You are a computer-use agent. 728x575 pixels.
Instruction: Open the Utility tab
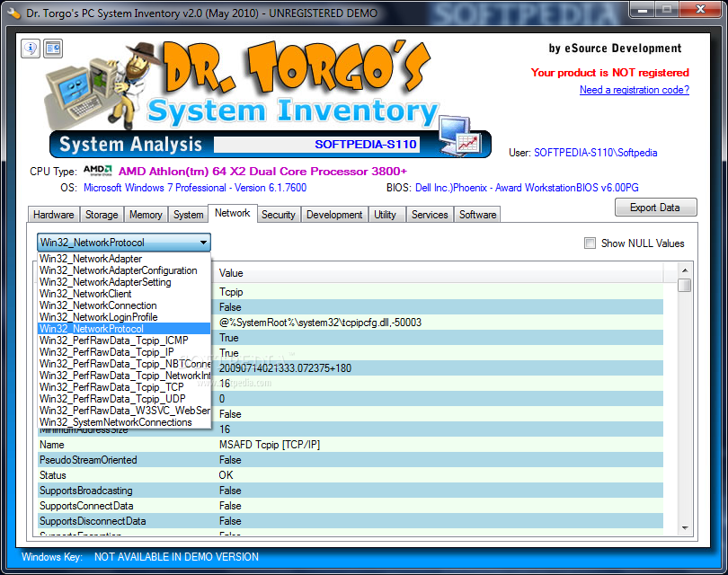385,215
